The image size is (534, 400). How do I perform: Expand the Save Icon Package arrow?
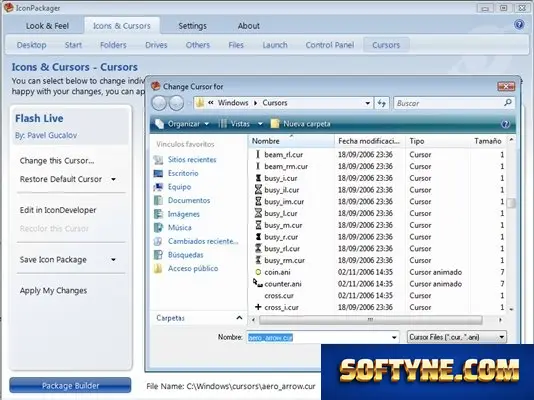tap(113, 260)
